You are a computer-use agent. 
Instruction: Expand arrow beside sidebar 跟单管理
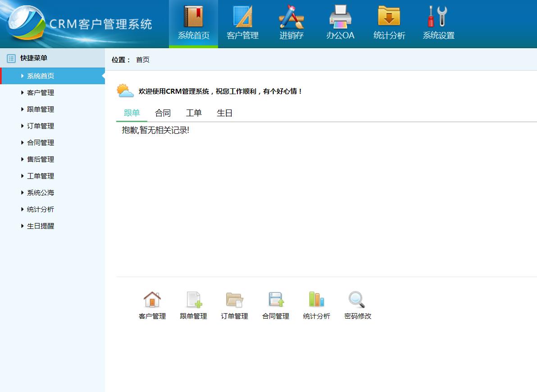[x=22, y=109]
